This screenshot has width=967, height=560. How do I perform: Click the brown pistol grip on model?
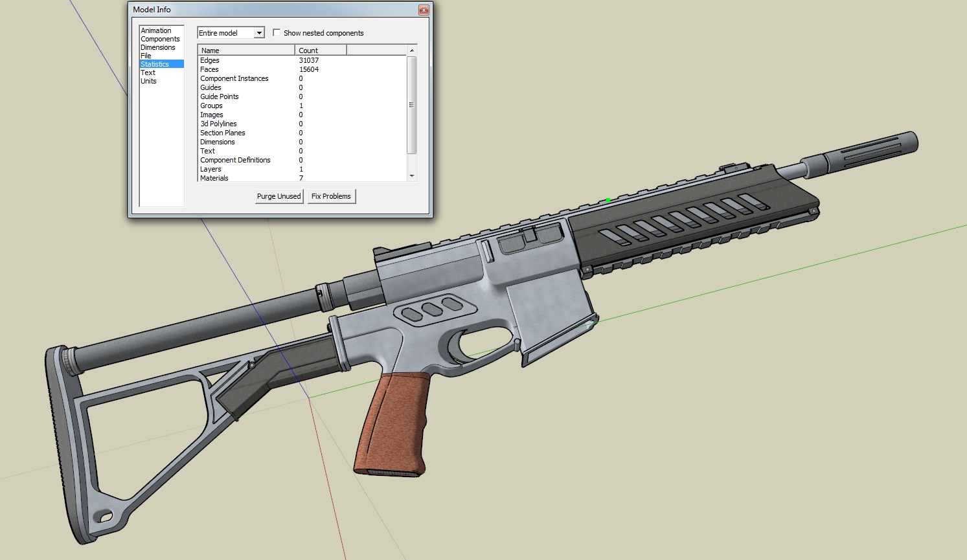point(393,424)
